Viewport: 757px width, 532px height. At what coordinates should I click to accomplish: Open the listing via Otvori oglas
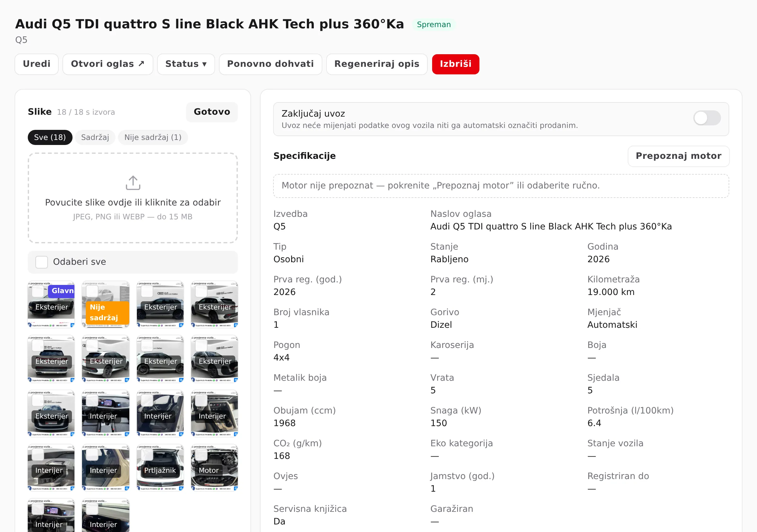click(108, 64)
